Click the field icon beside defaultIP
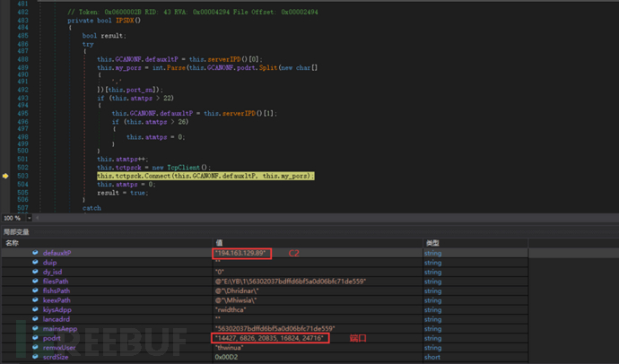Screen dimensions: 619x364 35,254
